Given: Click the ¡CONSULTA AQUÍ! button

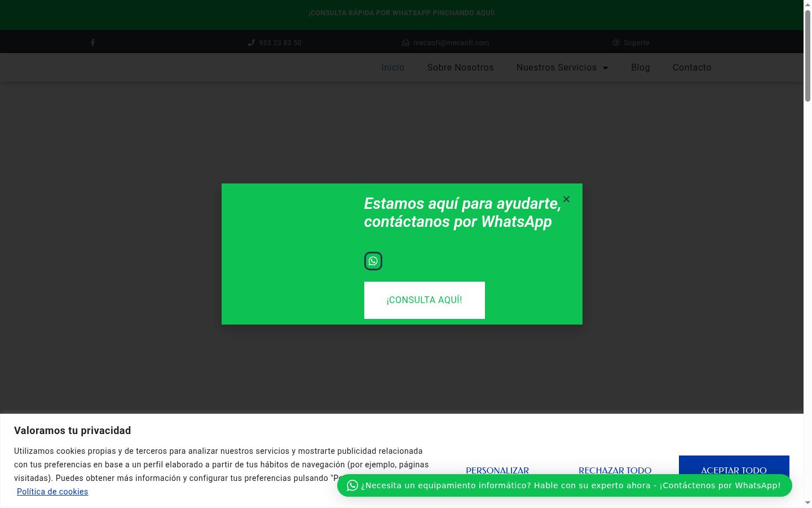Looking at the screenshot, I should click(425, 300).
